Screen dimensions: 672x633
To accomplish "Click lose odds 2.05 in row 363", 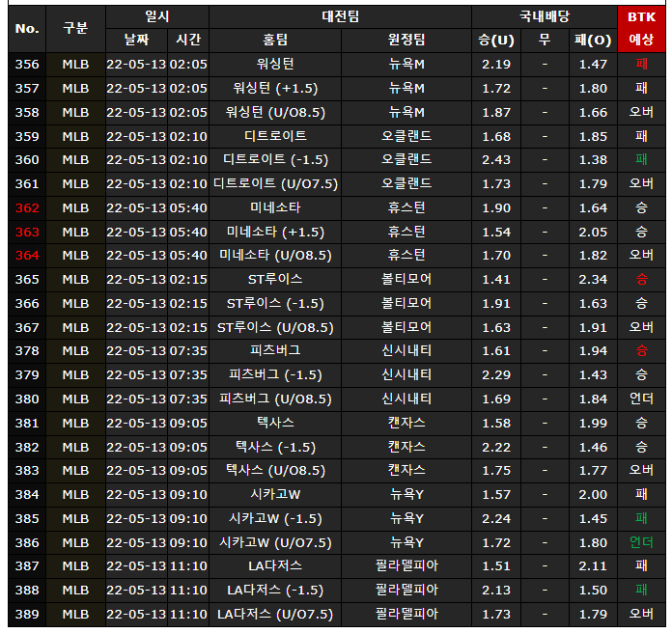I will [593, 233].
